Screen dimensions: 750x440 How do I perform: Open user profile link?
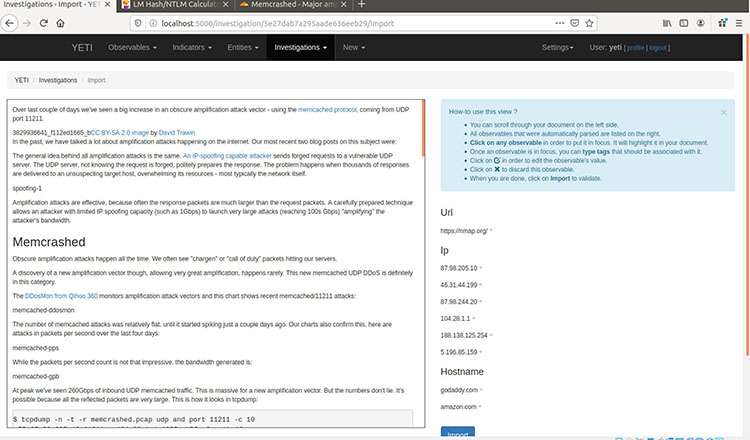pyautogui.click(x=635, y=48)
